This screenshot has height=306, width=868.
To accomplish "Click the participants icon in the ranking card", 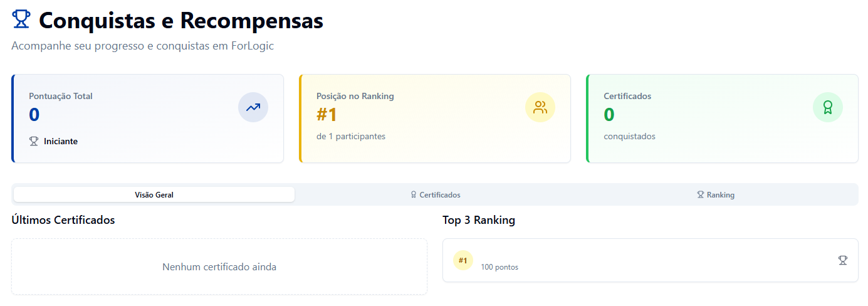I will coord(540,107).
